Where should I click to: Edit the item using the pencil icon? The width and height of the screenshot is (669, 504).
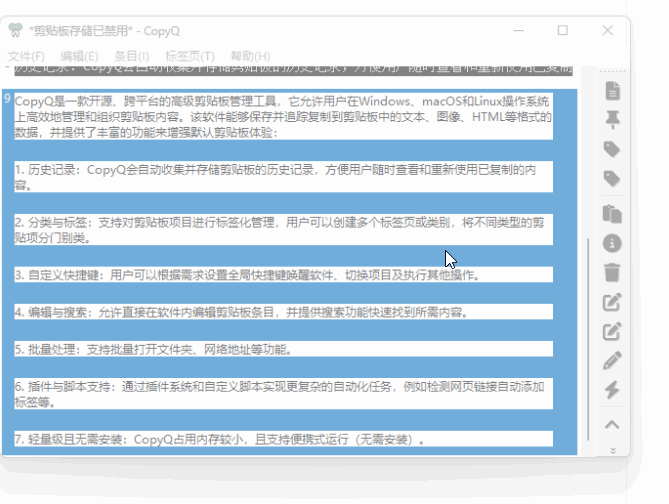612,361
